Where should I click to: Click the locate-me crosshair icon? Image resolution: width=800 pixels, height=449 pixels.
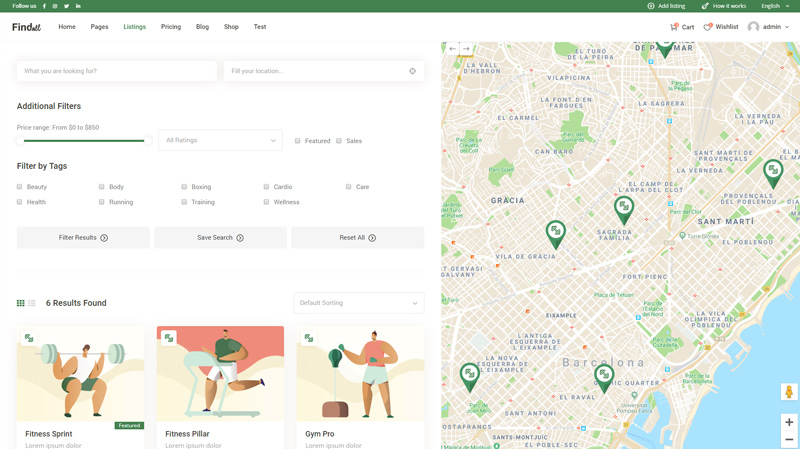pyautogui.click(x=412, y=71)
